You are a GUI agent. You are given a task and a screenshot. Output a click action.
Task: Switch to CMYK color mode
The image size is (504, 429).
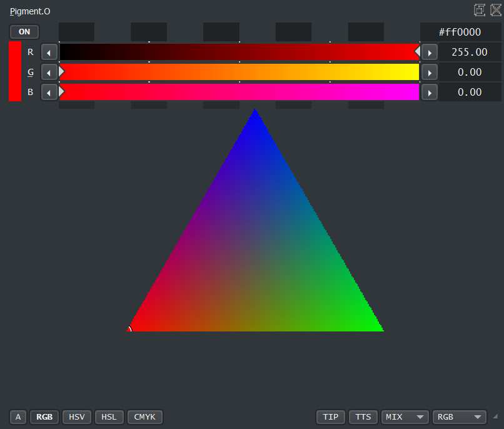coord(144,417)
